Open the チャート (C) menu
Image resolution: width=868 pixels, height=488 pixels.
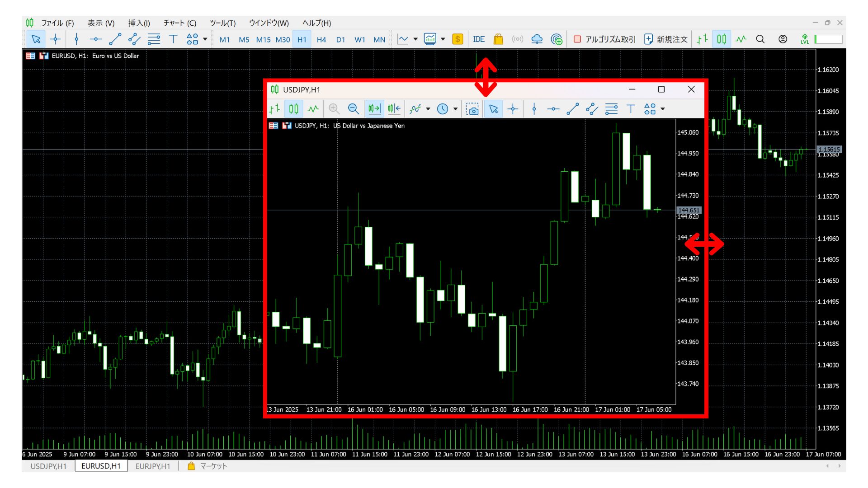pyautogui.click(x=179, y=23)
